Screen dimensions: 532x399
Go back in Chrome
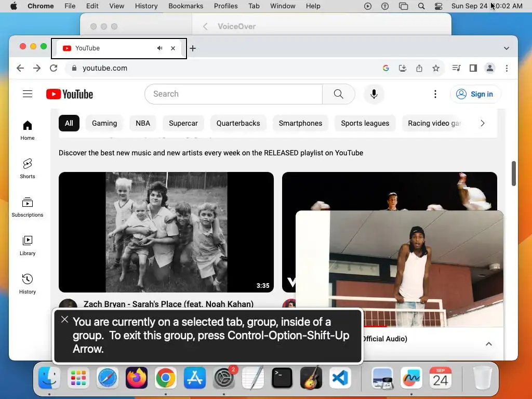[x=20, y=68]
